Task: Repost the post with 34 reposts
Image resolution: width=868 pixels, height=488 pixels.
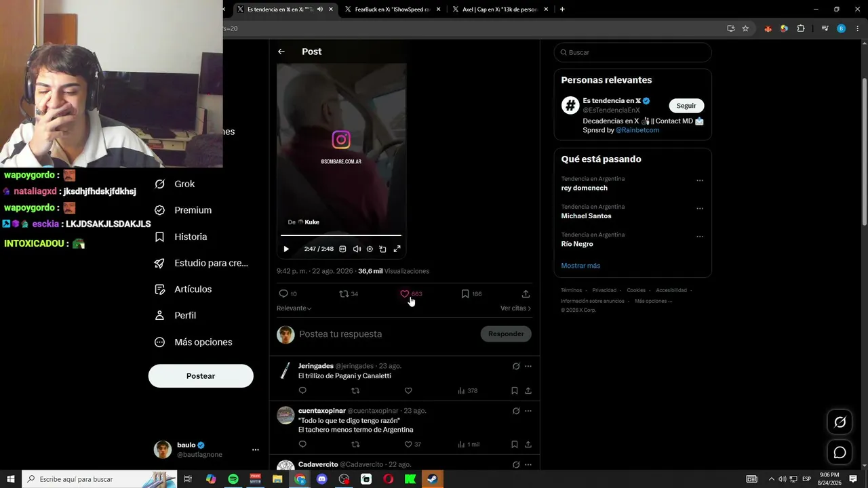Action: click(349, 293)
